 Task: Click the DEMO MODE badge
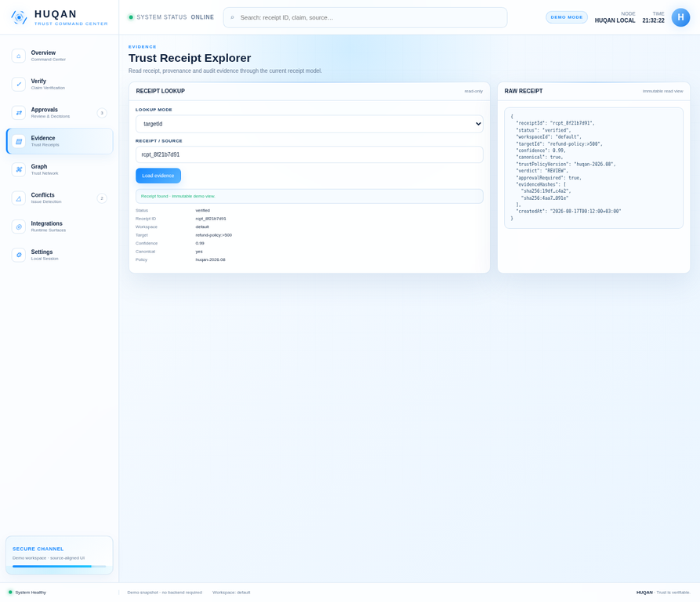click(x=566, y=17)
